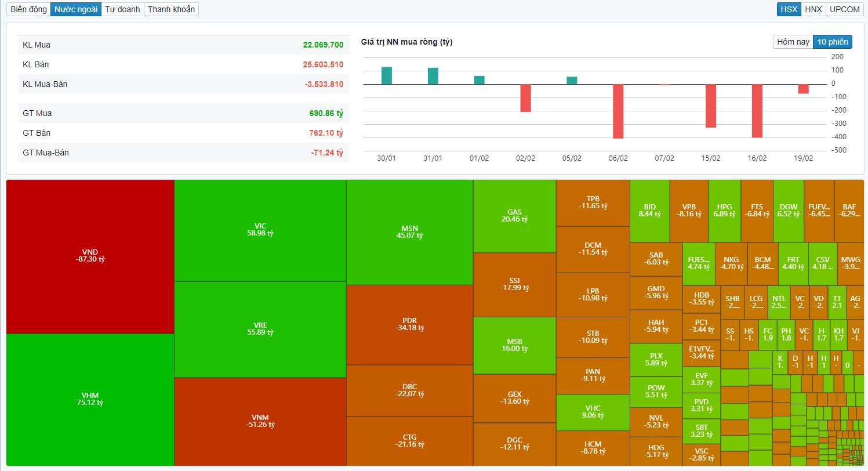868x471 pixels.
Task: Click the STB tile showing -10.09 tỷ
Action: [593, 337]
